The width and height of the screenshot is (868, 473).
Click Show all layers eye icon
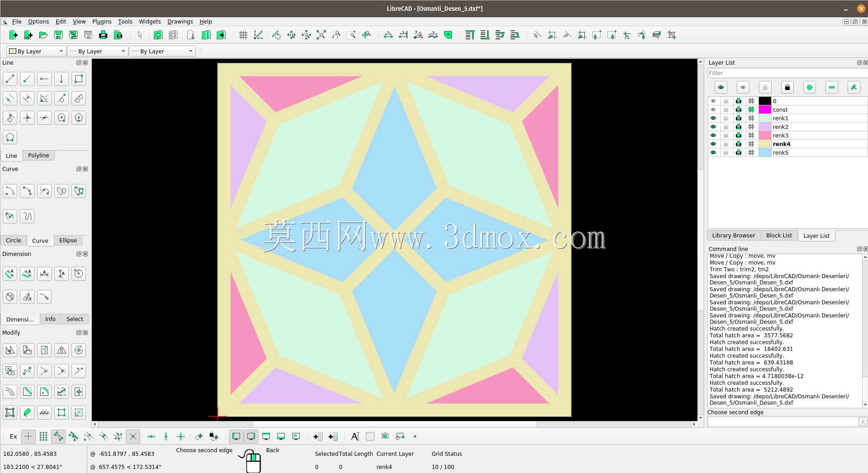point(721,87)
